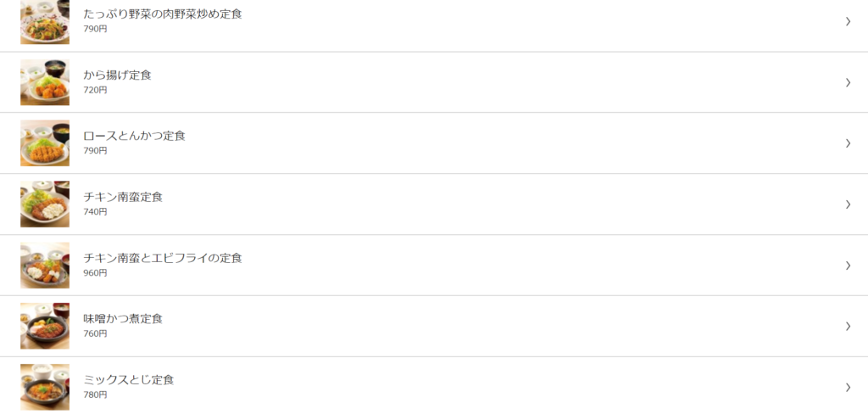Click the chevron beside チキン南蛮定食
Image resolution: width=868 pixels, height=414 pixels.
click(x=848, y=204)
